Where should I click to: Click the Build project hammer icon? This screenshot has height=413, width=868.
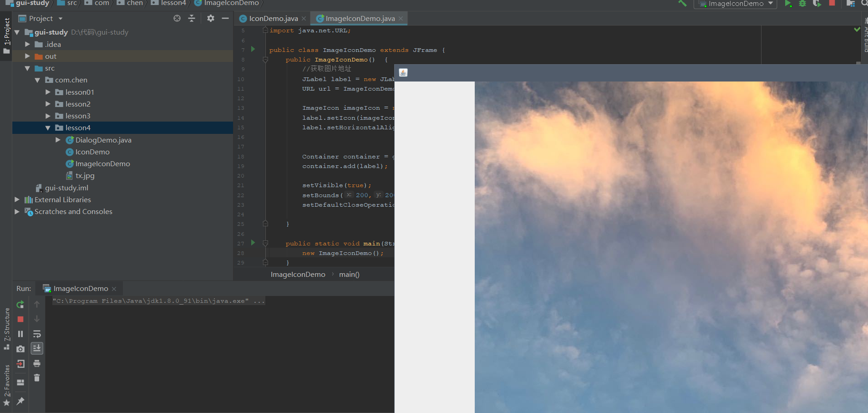[x=682, y=3]
